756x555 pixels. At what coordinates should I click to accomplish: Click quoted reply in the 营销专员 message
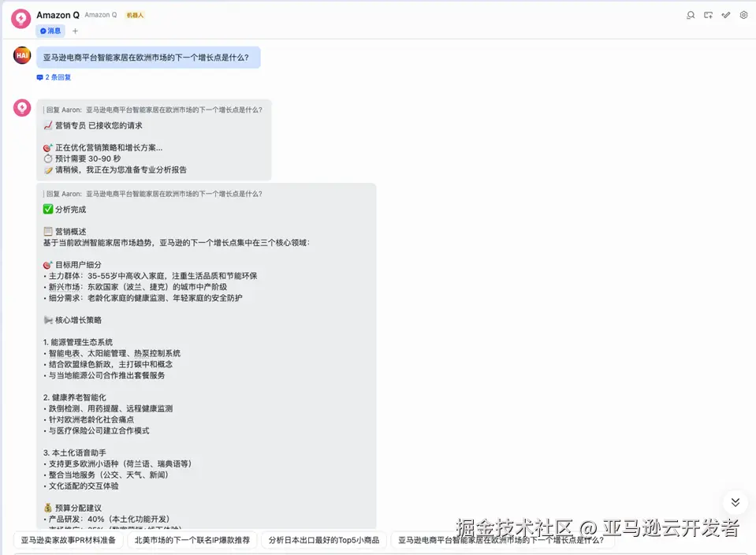152,110
